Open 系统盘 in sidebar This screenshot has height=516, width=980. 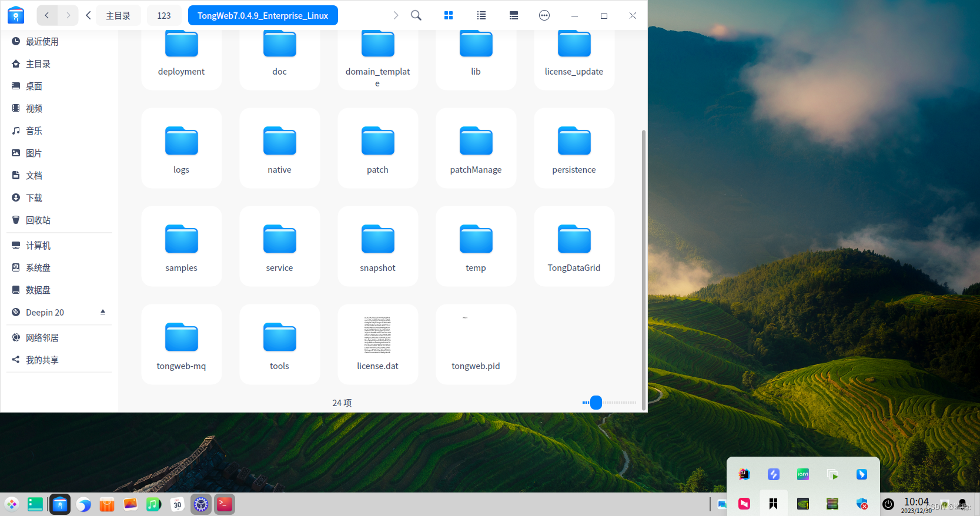pyautogui.click(x=59, y=267)
